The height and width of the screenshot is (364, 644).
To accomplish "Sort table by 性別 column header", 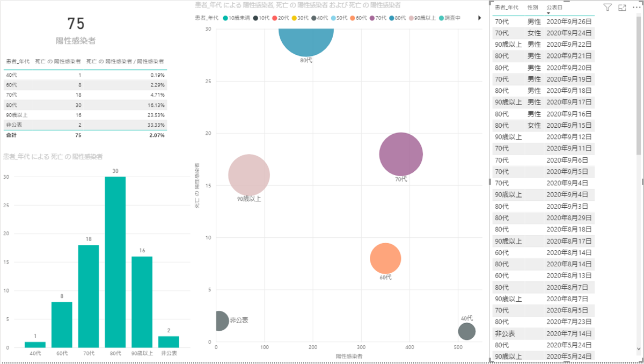I will pyautogui.click(x=533, y=8).
